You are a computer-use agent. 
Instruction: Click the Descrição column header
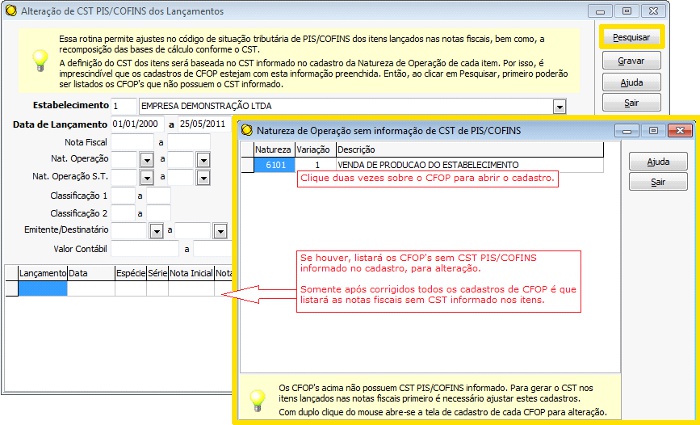[x=470, y=150]
